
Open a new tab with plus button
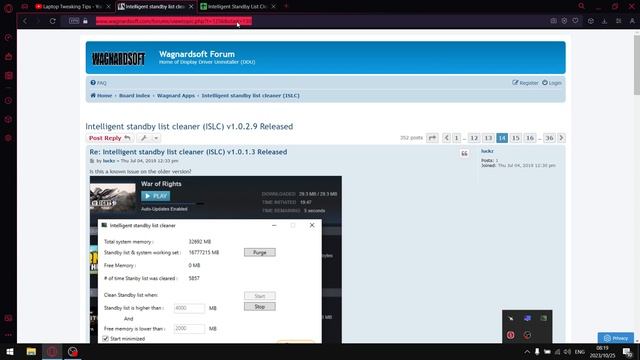click(x=286, y=6)
